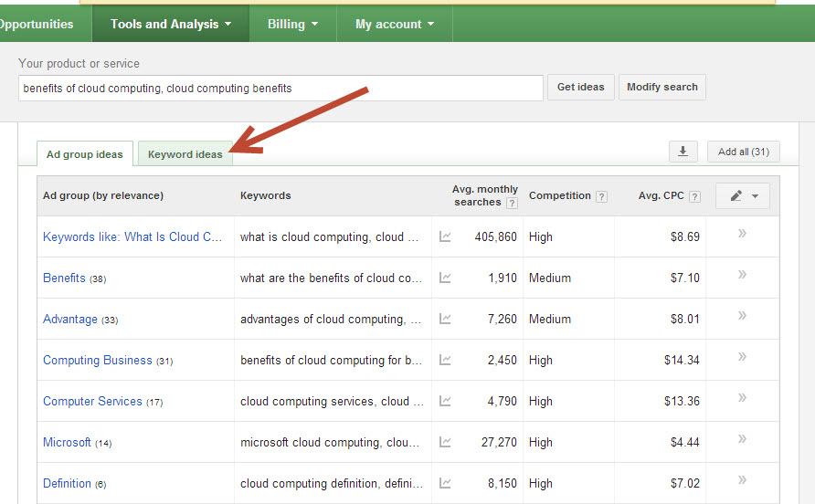Add Computing Business group via double-arrow
The width and height of the screenshot is (815, 504).
[x=742, y=356]
